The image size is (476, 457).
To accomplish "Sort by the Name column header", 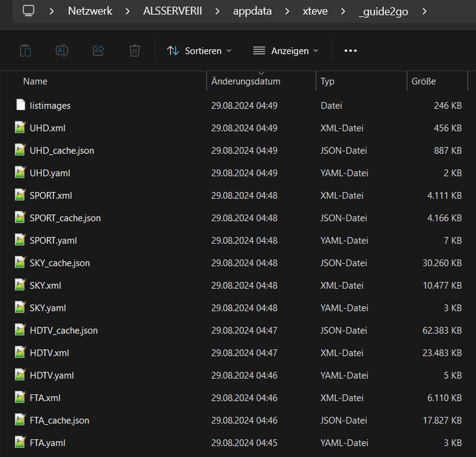I will pyautogui.click(x=35, y=81).
